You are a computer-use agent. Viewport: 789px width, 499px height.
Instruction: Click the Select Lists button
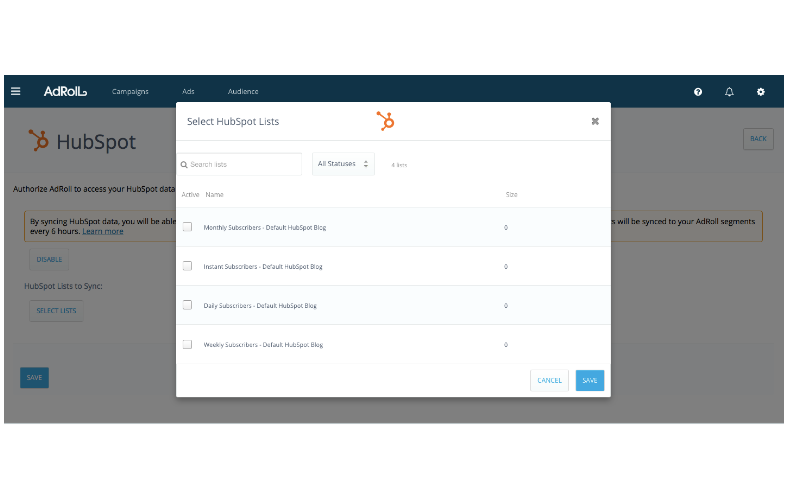coord(56,311)
